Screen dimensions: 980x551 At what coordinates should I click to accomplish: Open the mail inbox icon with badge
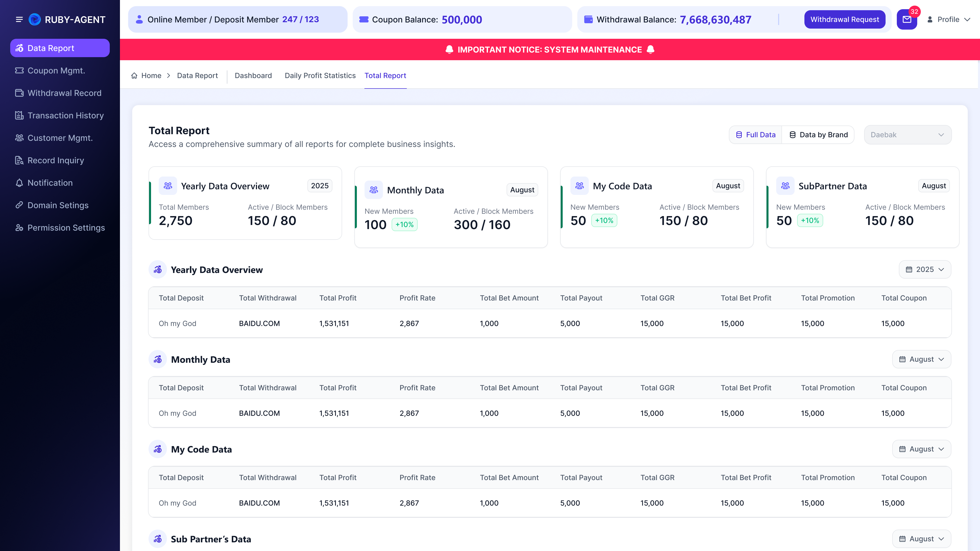(x=907, y=19)
